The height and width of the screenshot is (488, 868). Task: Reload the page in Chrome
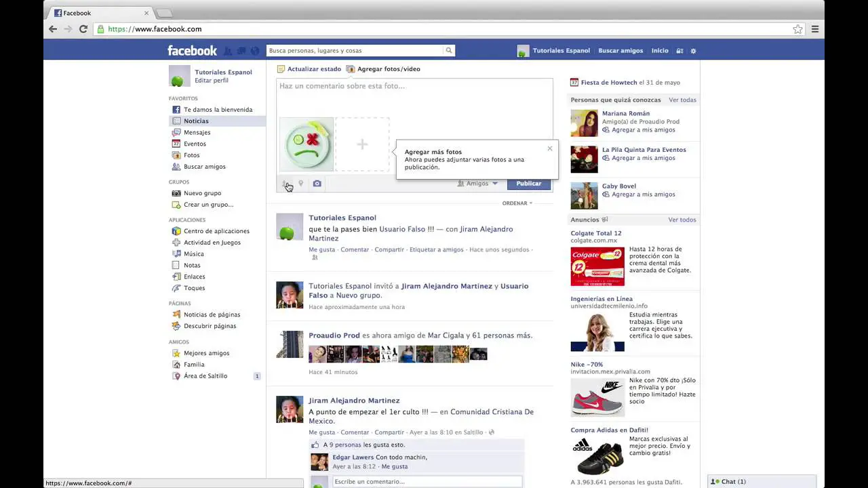[83, 29]
